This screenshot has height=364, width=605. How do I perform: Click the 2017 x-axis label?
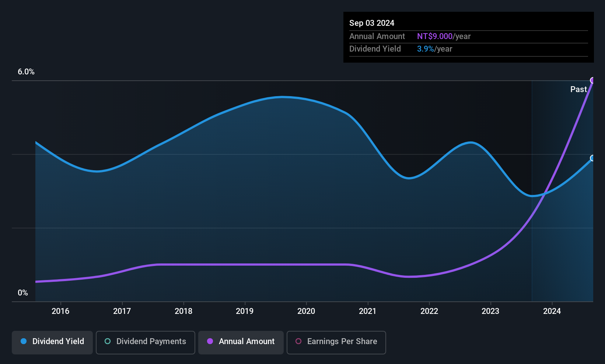(x=122, y=311)
